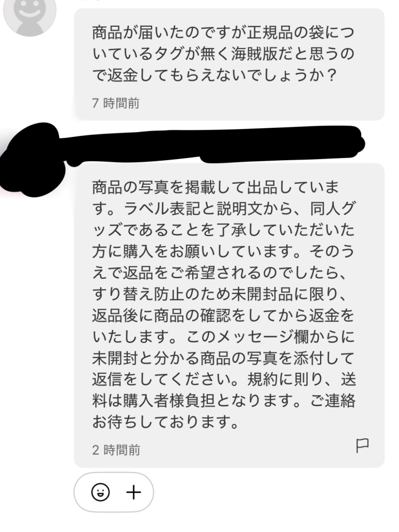The height and width of the screenshot is (532, 399).
Task: Click the line mentioning "海賊版だと思うの"
Action: [x=223, y=54]
